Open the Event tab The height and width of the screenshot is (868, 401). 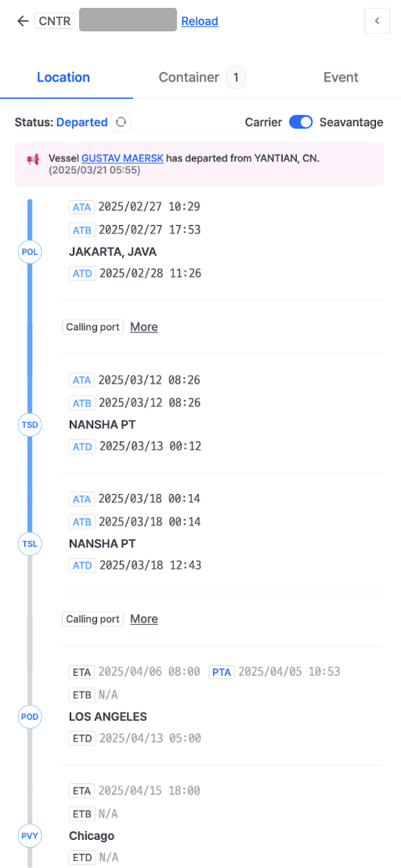tap(341, 78)
